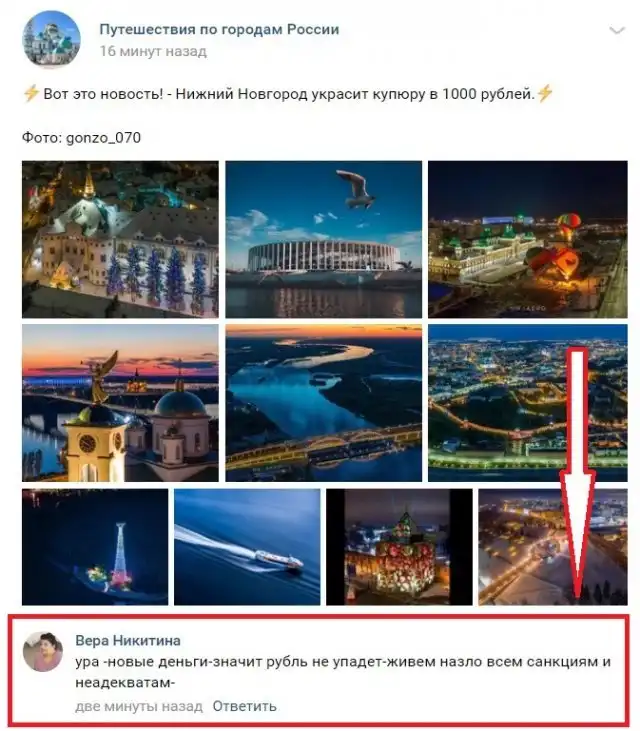Expand the post options chevron menu

(x=617, y=31)
